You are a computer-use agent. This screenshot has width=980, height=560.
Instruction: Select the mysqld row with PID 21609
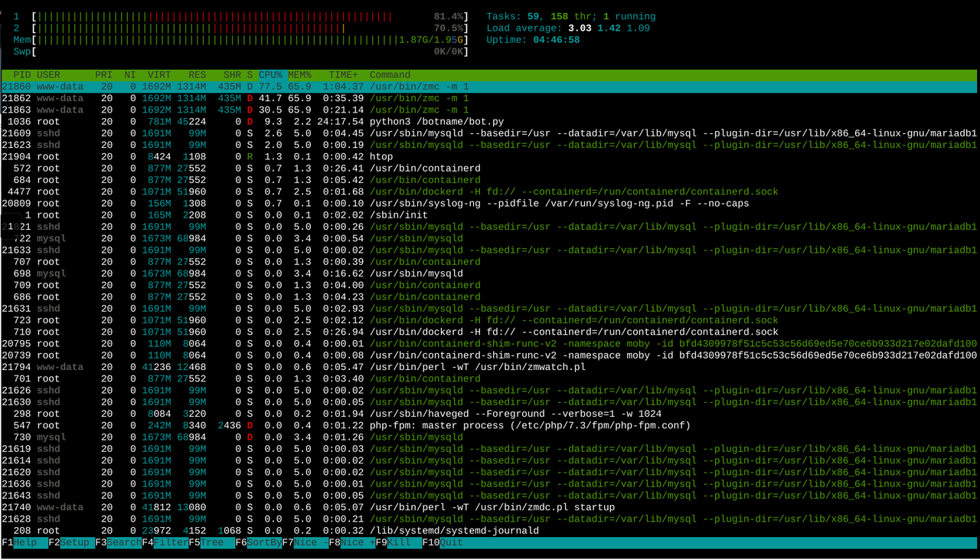(x=490, y=133)
